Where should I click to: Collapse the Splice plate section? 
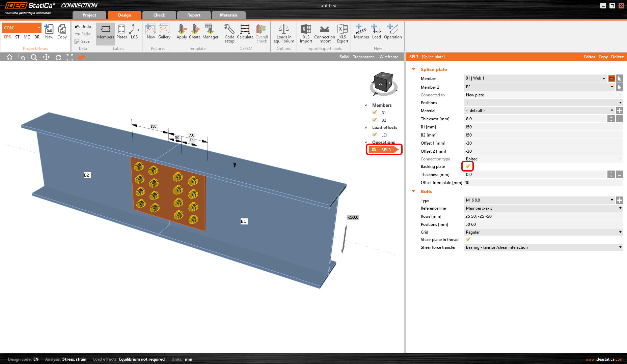coord(414,69)
